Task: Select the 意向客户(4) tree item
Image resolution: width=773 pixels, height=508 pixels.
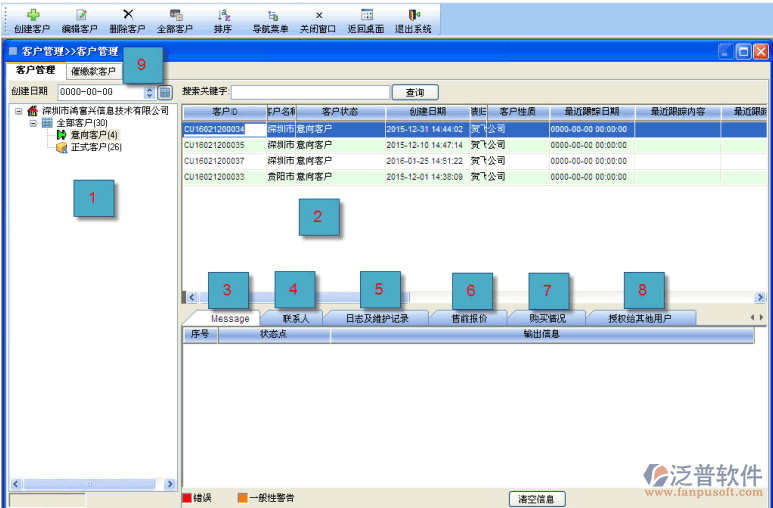Action: 94,135
